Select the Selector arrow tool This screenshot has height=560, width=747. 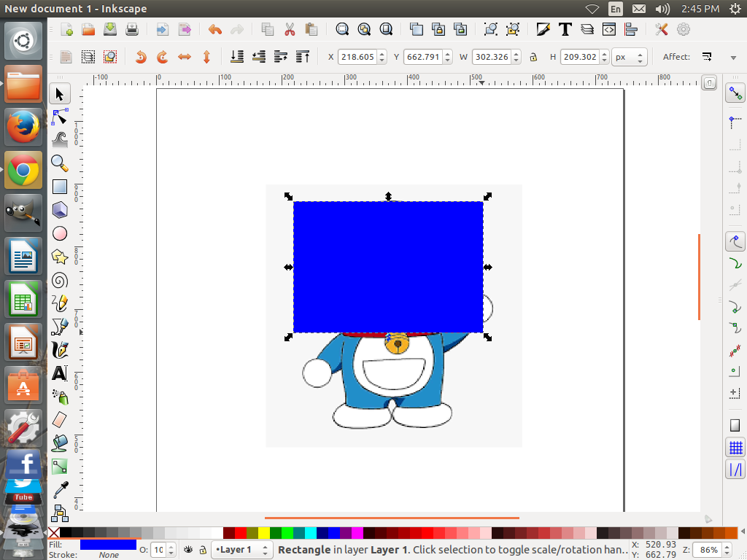pos(60,94)
